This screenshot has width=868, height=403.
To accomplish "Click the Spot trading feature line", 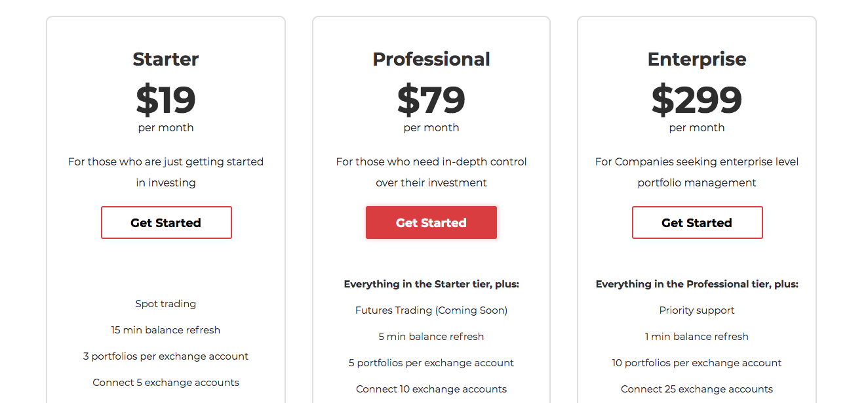I will pos(166,304).
